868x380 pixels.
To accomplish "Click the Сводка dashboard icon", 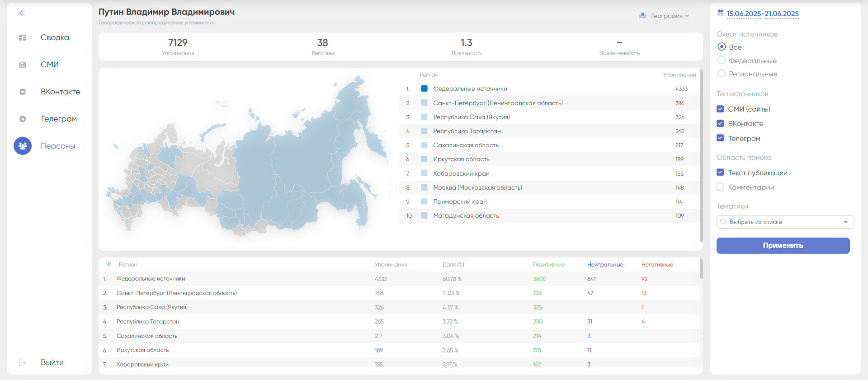I will pos(23,38).
